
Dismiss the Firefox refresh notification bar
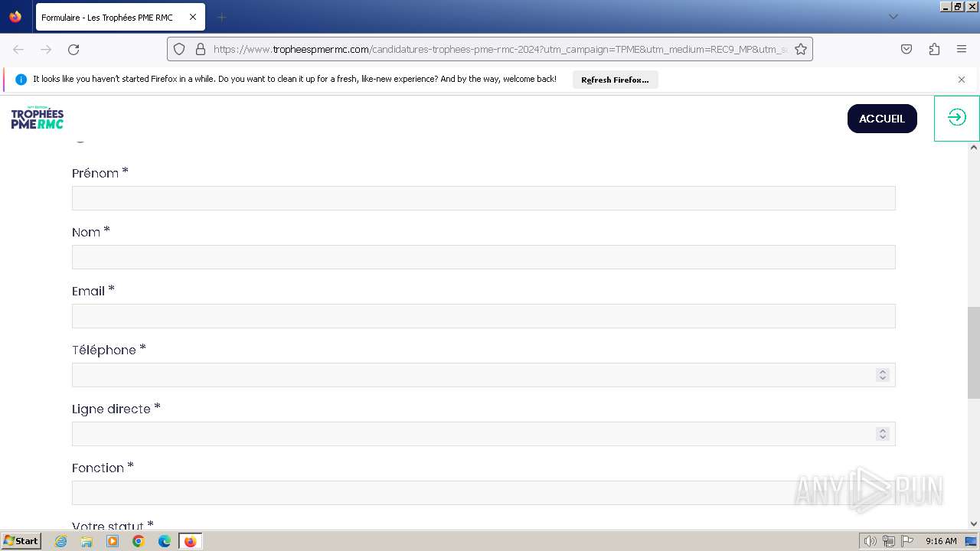click(x=962, y=80)
